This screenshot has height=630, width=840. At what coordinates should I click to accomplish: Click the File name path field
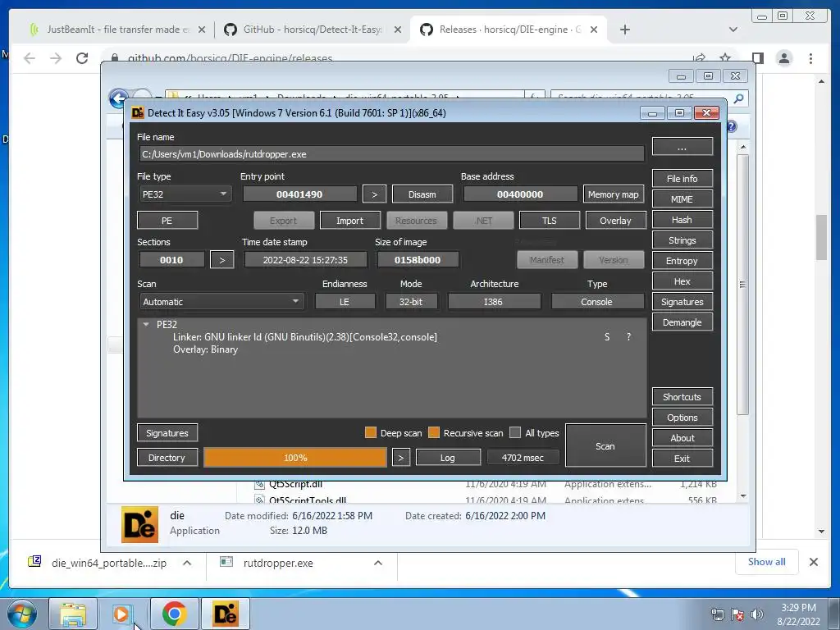391,153
